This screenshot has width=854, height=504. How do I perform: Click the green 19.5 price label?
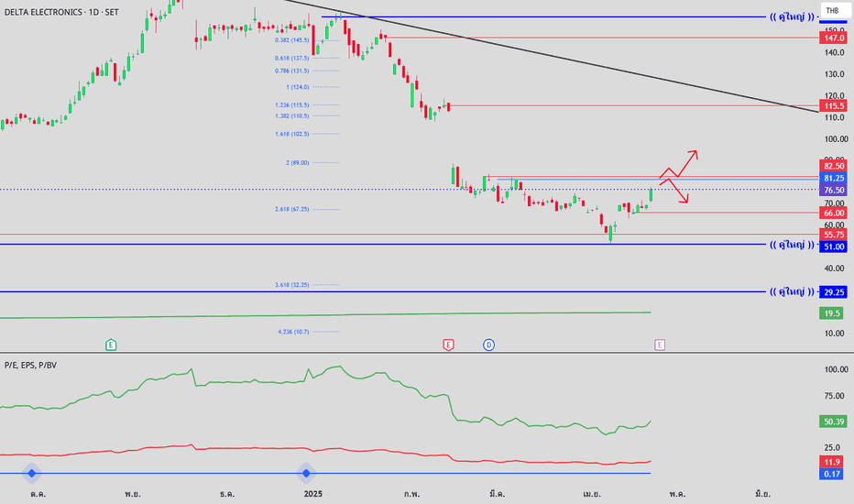click(833, 313)
